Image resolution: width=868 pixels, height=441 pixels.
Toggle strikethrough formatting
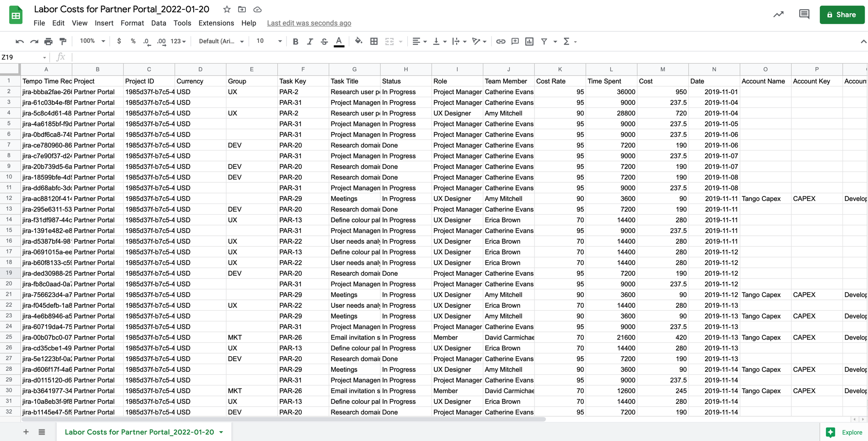324,41
